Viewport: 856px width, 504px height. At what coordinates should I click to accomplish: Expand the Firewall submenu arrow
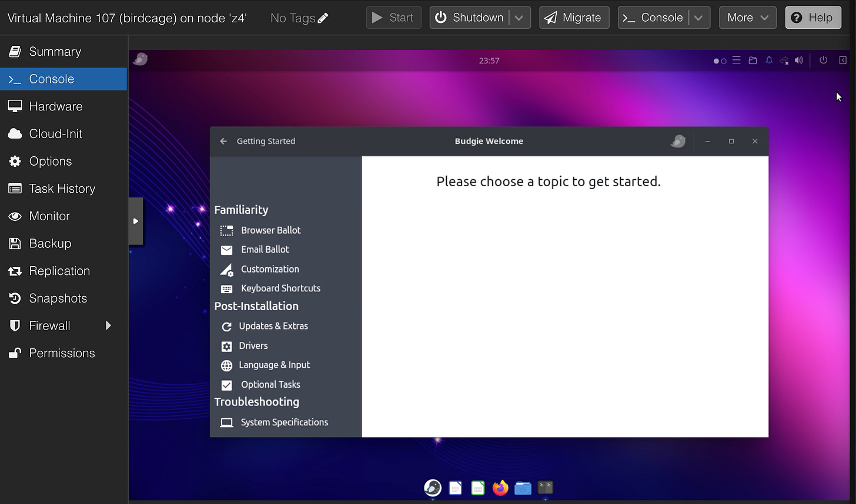(108, 325)
